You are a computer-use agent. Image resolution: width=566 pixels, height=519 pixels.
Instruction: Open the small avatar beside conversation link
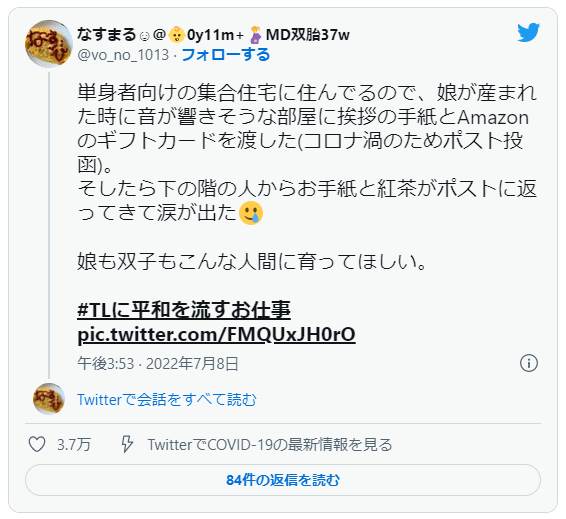point(49,399)
